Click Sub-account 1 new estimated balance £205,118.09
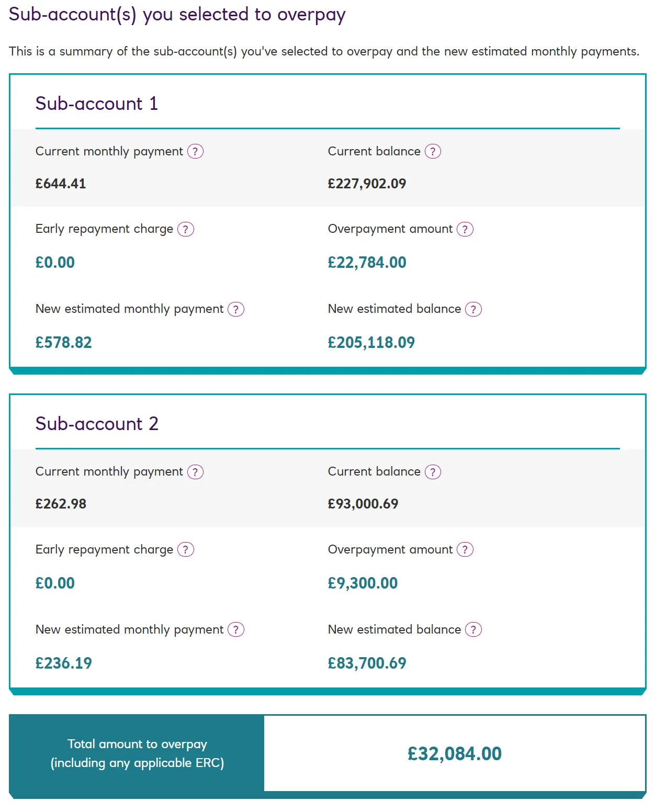Viewport: 655px width, 812px height. pyautogui.click(x=371, y=343)
